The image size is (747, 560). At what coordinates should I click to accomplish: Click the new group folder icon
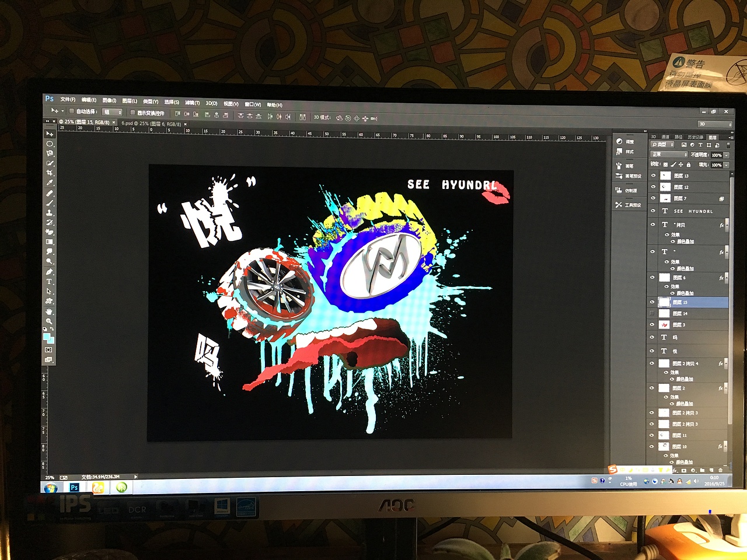tap(702, 470)
